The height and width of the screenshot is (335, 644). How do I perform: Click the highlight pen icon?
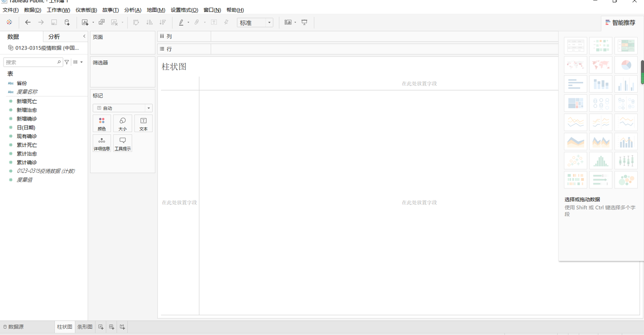pos(181,22)
